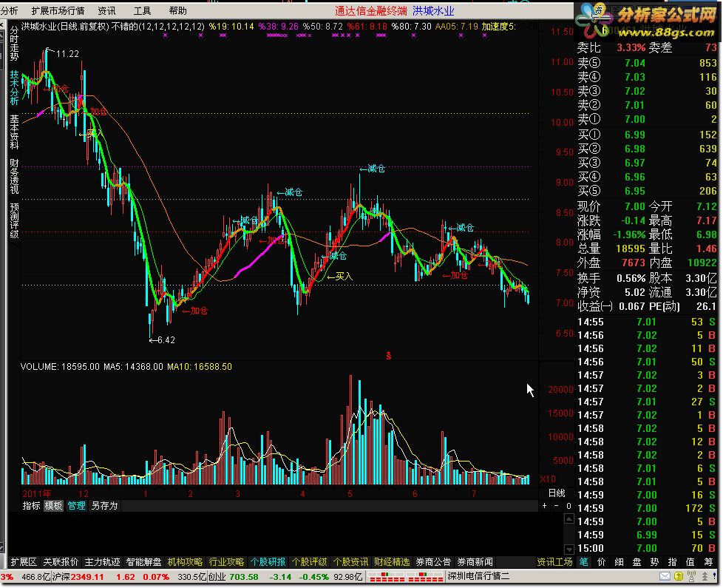Image resolution: width=723 pixels, height=588 pixels.
Task: Click the 另存为 button under chart
Action: click(105, 506)
